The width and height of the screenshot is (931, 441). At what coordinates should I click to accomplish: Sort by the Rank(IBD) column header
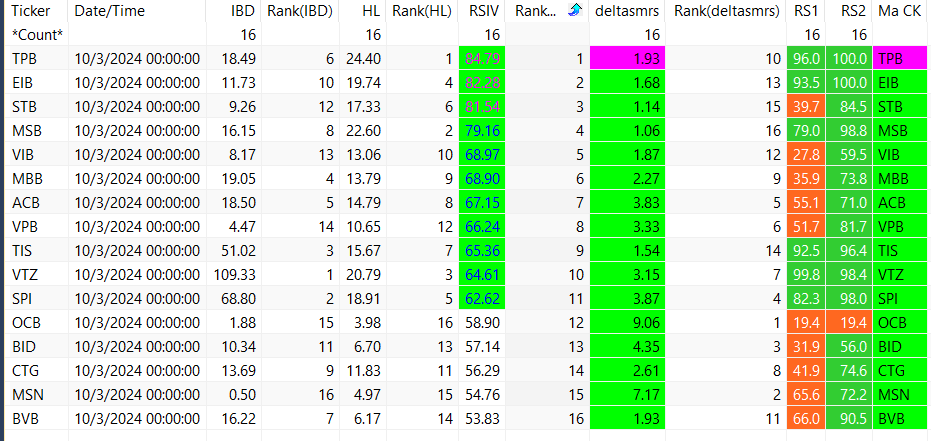point(300,11)
